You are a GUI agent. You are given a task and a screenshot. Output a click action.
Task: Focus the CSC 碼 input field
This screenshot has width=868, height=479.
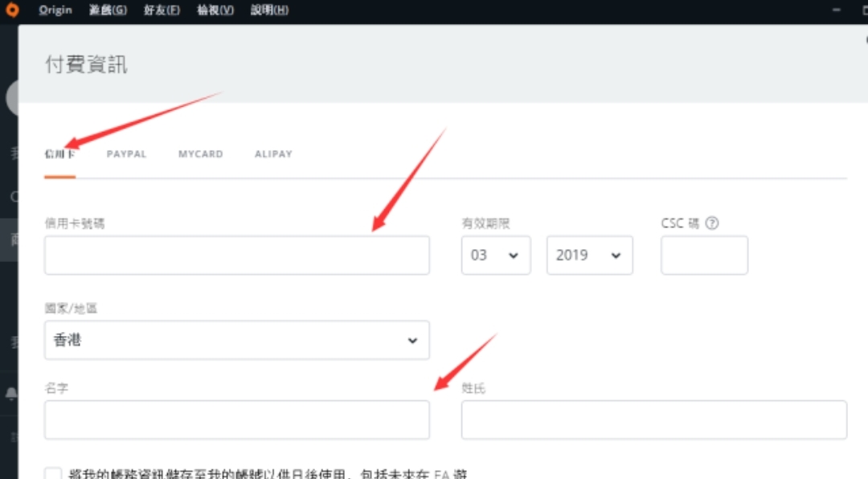pyautogui.click(x=704, y=256)
